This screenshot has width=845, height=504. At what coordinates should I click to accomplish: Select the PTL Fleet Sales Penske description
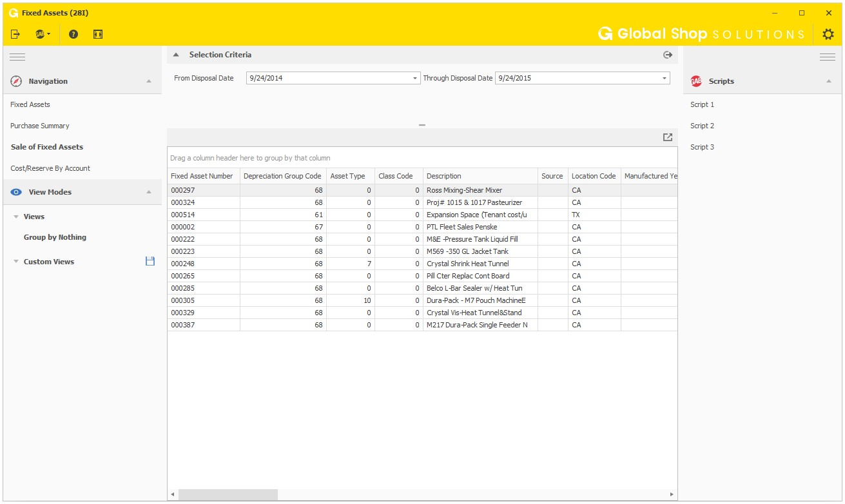480,227
